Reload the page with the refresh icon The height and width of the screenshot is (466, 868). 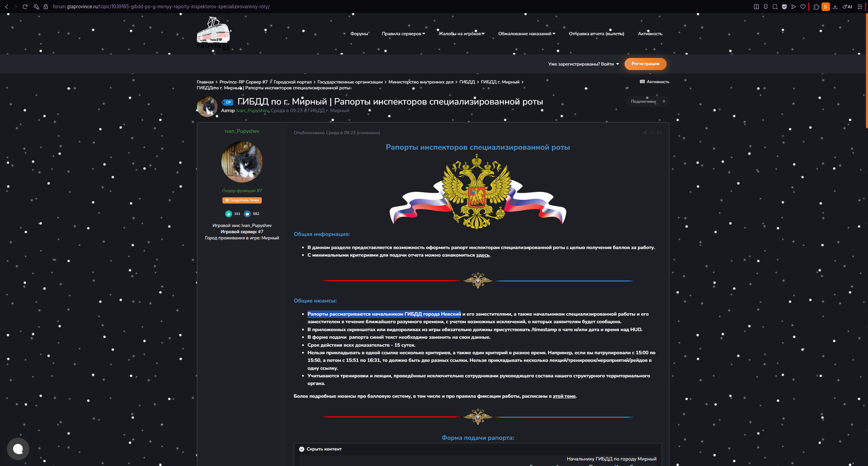point(25,7)
